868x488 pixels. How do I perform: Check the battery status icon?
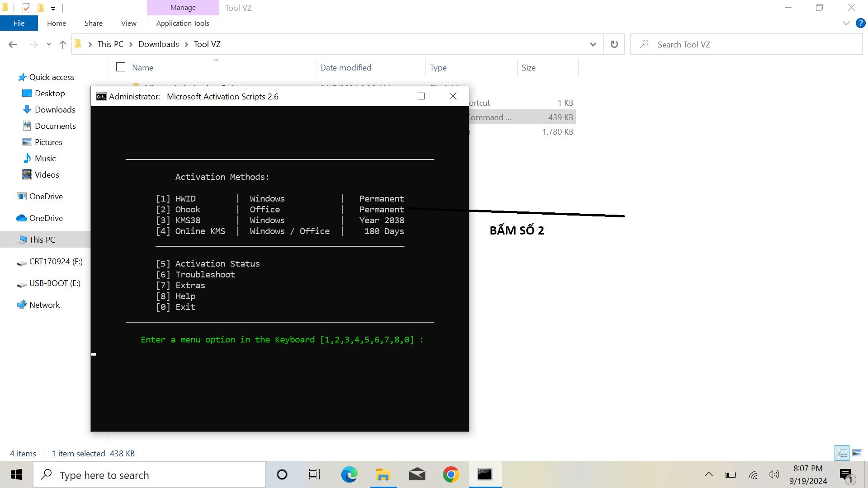(x=731, y=474)
